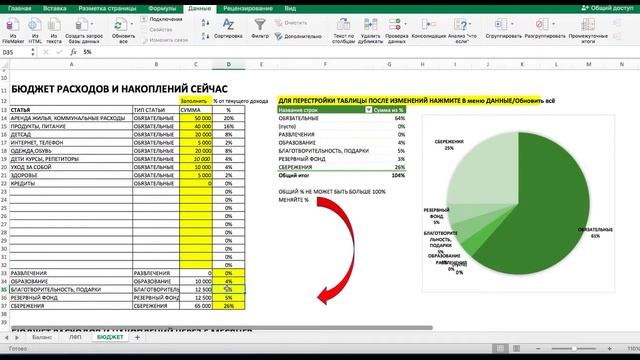640x360 pixels.
Task: Click the zoom slider in status bar
Action: coord(573,348)
